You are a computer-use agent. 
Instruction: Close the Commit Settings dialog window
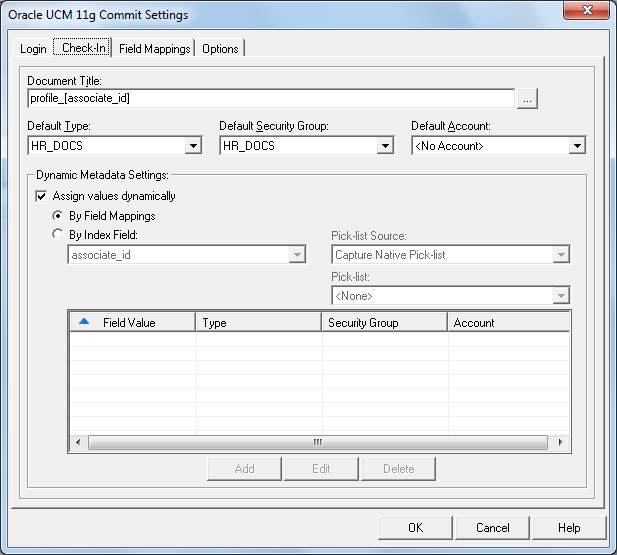click(x=589, y=14)
